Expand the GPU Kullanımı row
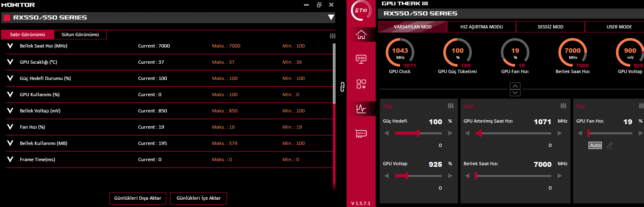 (x=10, y=95)
